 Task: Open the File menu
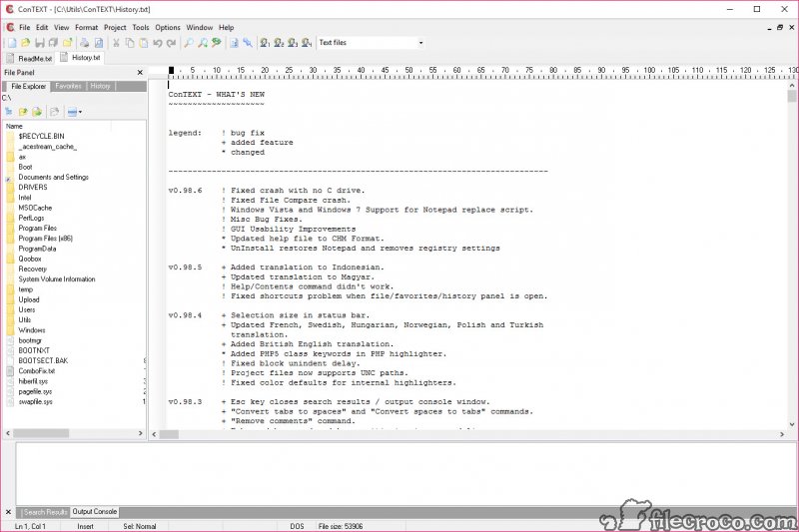coord(24,28)
